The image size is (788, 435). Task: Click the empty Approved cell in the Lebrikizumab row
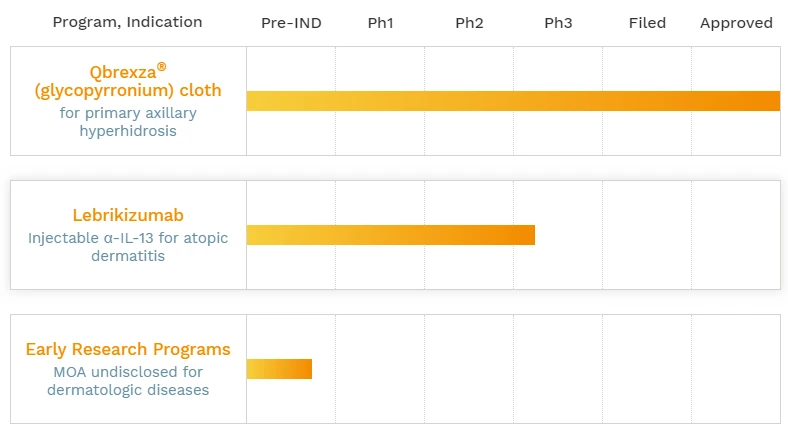(x=736, y=235)
